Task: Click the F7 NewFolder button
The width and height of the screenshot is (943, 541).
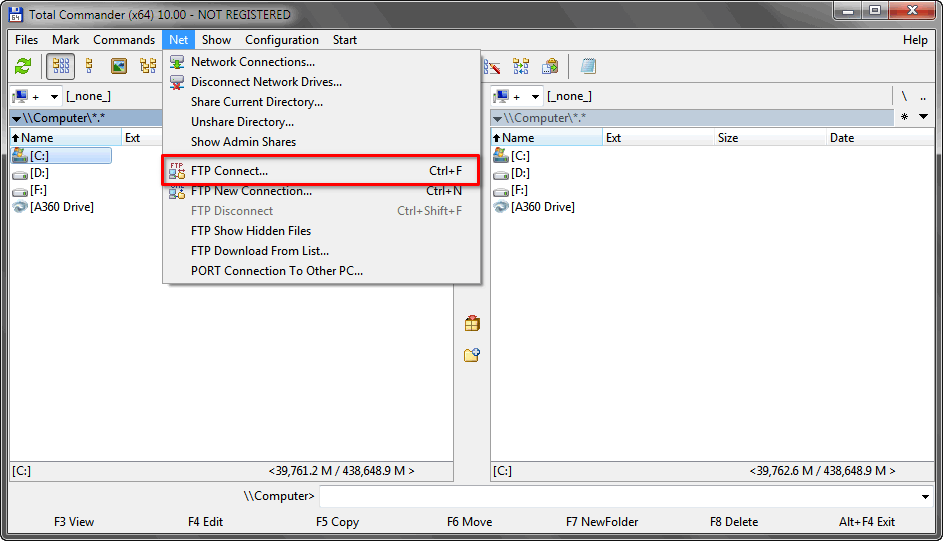Action: (x=602, y=522)
